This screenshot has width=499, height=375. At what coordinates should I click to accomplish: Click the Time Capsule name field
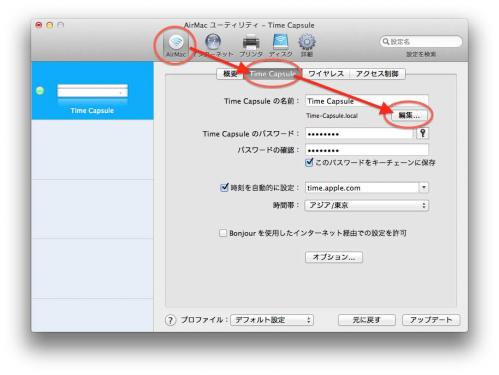[x=367, y=101]
